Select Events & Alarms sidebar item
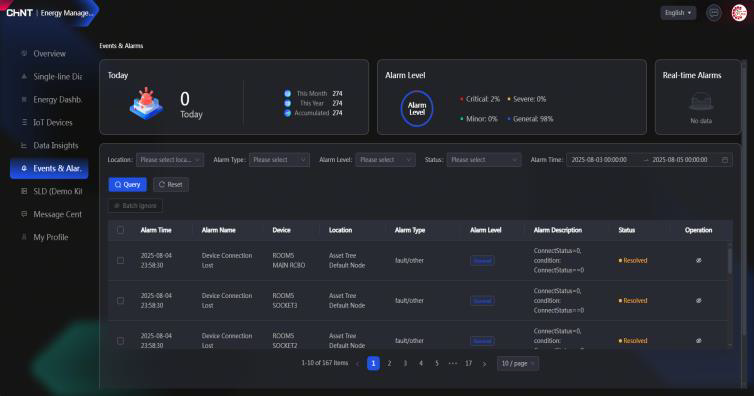 click(x=49, y=168)
